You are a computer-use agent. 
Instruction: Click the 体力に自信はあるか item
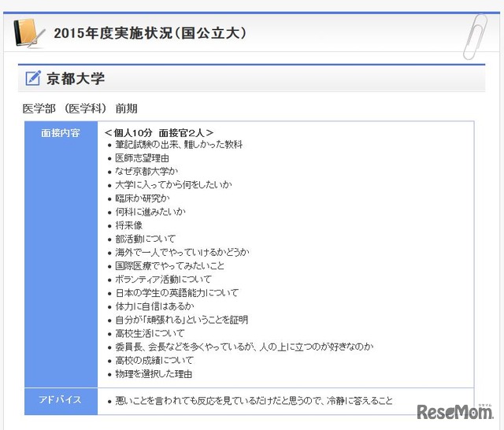[x=154, y=306]
